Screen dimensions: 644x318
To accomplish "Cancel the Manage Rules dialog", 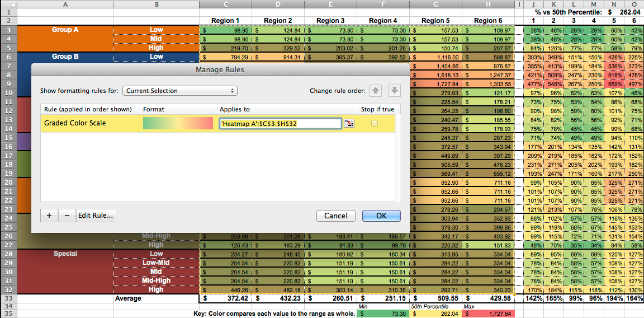I will [x=336, y=216].
